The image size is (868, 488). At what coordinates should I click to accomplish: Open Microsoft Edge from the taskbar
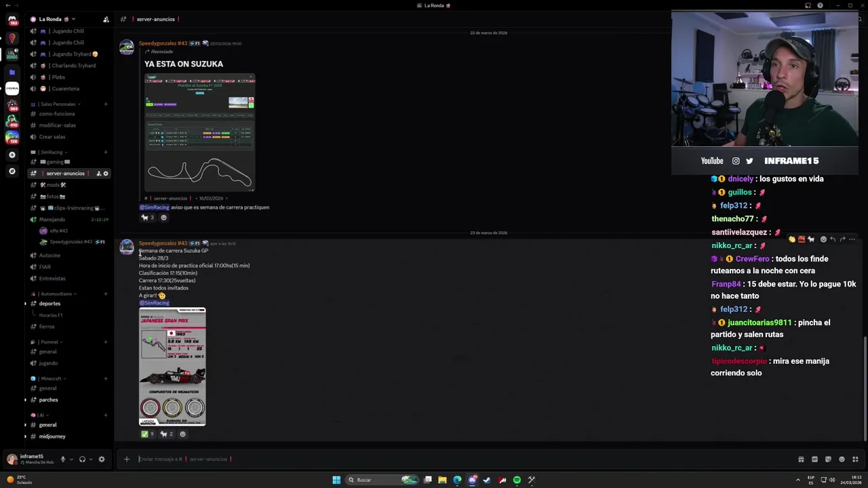point(457,480)
